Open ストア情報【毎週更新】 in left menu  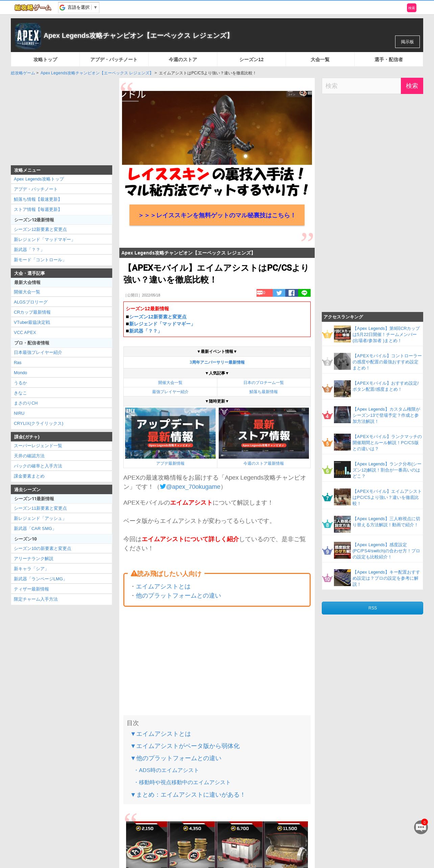coord(37,210)
